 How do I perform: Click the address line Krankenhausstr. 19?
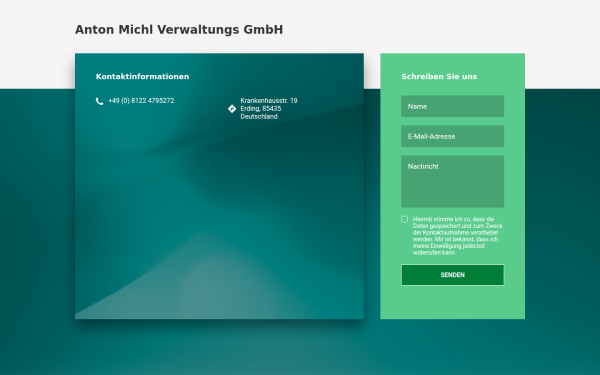(x=269, y=101)
